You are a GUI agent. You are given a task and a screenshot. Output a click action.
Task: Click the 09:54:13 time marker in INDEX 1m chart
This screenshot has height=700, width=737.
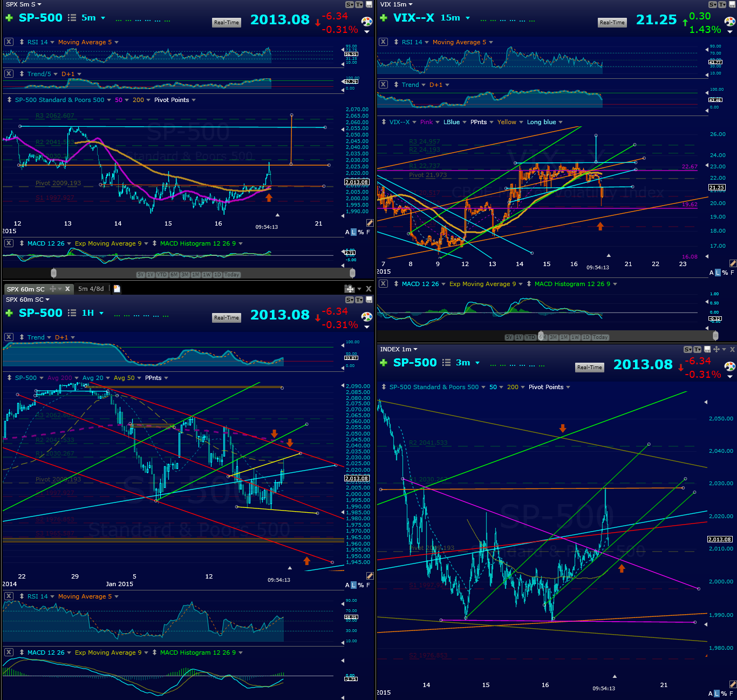(604, 689)
